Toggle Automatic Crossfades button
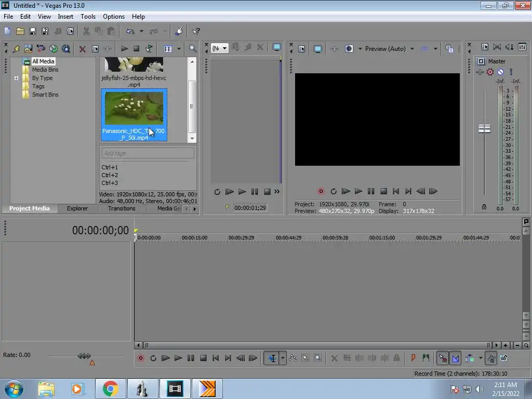This screenshot has height=399, width=532. point(455,358)
